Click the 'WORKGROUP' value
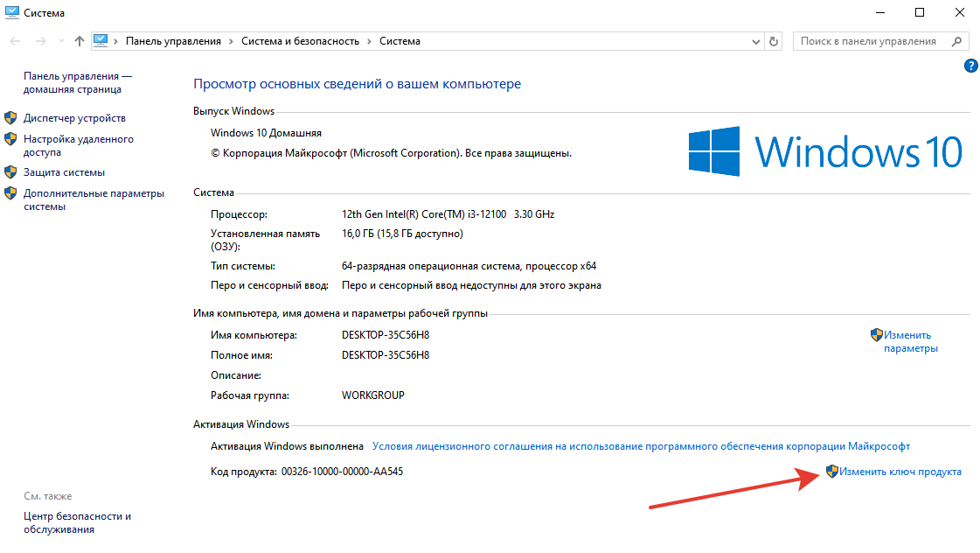Screen dimensions: 980x553 (x=373, y=395)
